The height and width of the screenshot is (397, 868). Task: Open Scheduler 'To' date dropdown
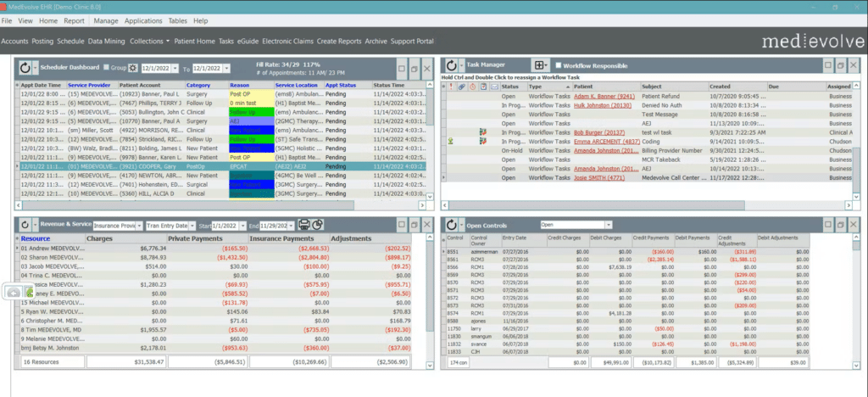[227, 68]
